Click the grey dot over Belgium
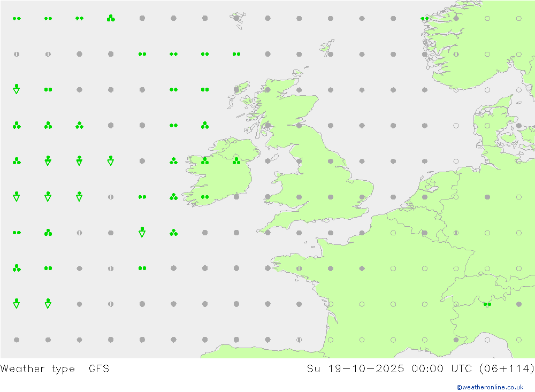 pyautogui.click(x=424, y=233)
